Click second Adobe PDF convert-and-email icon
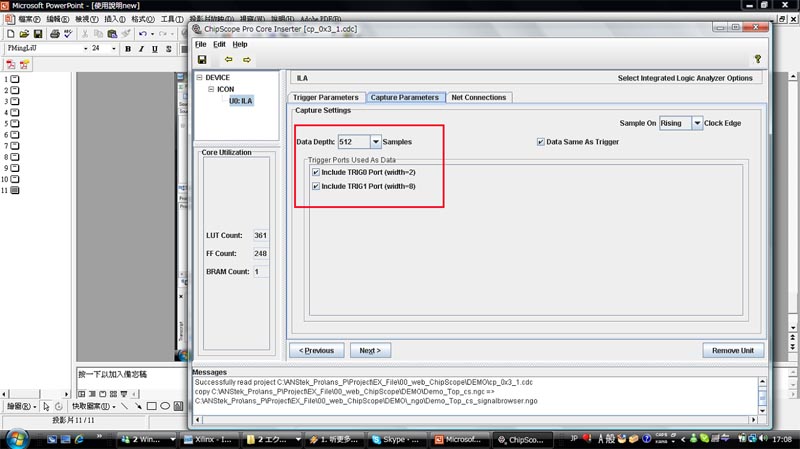 point(24,65)
